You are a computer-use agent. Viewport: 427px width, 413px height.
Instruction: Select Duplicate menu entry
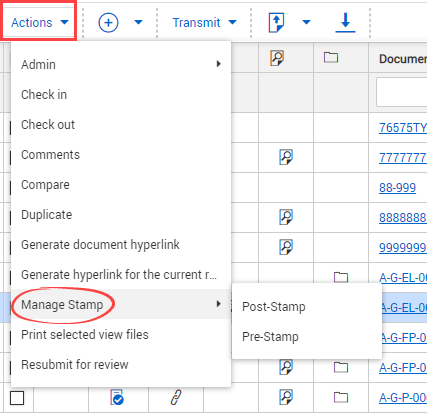121,214
